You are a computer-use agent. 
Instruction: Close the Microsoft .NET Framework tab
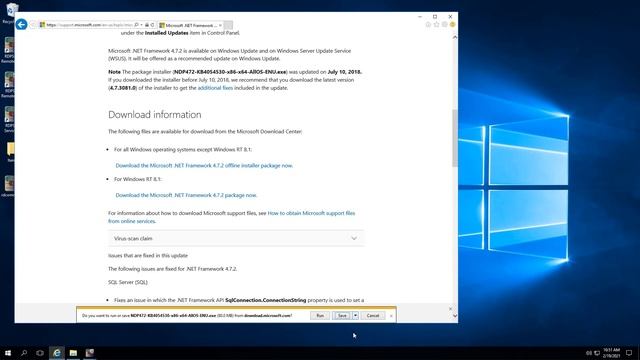[x=220, y=25]
